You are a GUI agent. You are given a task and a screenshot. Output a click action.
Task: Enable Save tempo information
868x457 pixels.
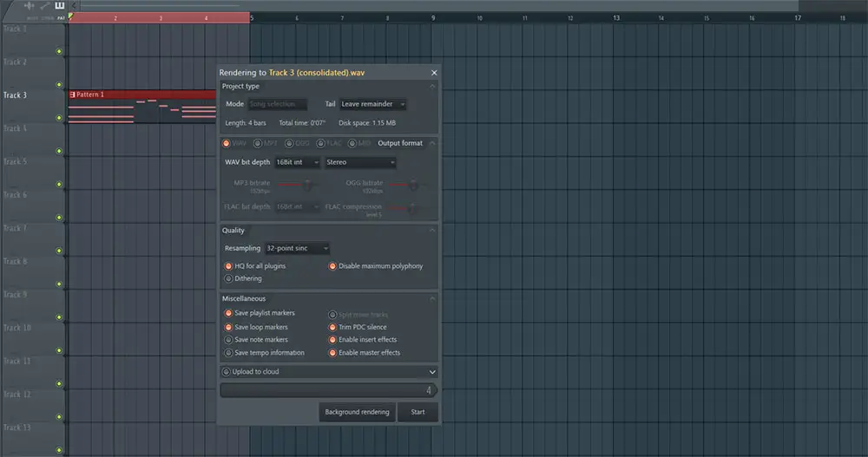point(228,353)
